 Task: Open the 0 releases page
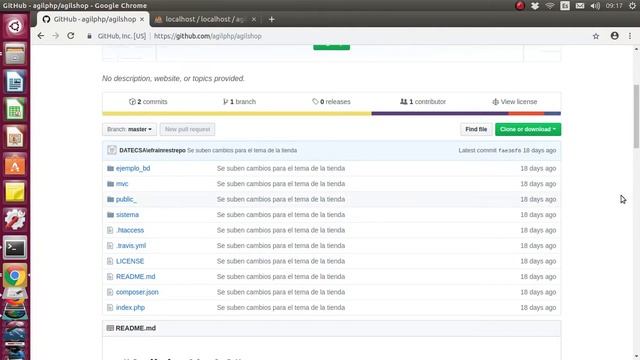click(x=331, y=102)
